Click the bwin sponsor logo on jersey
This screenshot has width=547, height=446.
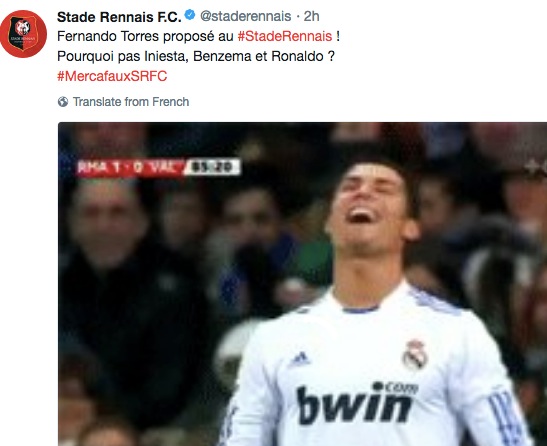[x=357, y=403]
